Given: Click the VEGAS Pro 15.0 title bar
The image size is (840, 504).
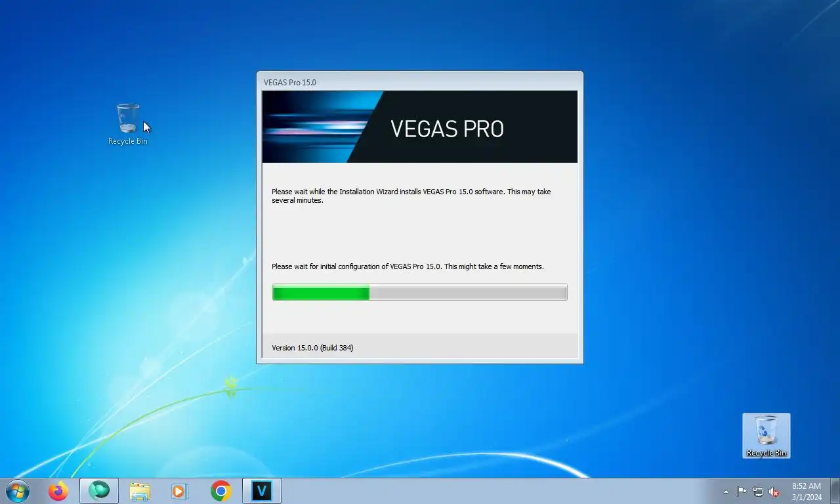Looking at the screenshot, I should pos(420,82).
